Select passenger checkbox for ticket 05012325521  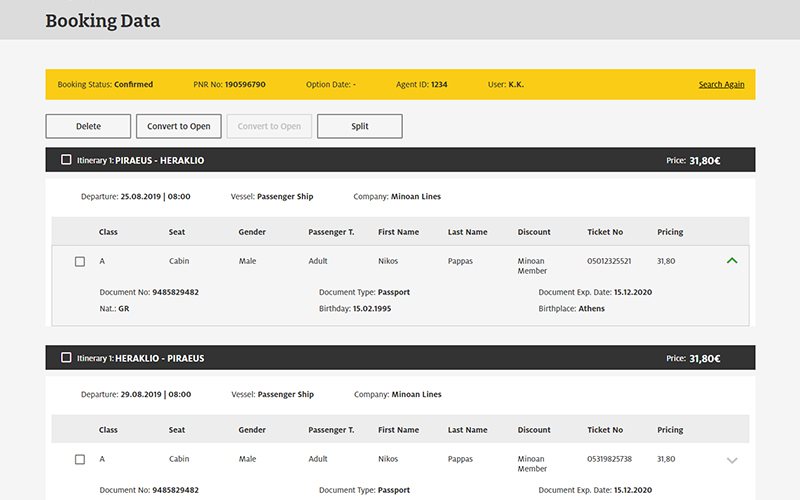click(x=80, y=262)
